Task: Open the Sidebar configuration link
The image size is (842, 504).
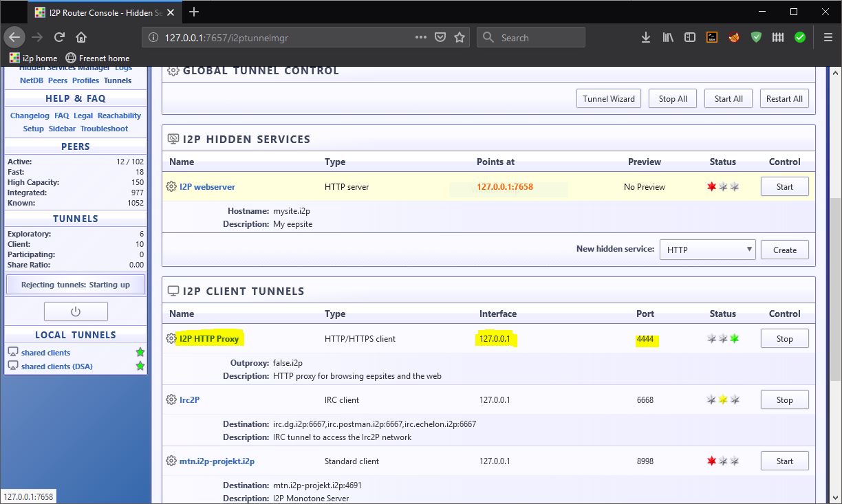Action: tap(62, 129)
